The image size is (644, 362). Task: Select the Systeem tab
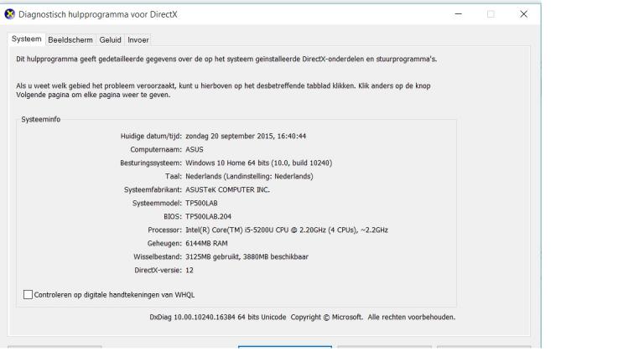pos(27,39)
